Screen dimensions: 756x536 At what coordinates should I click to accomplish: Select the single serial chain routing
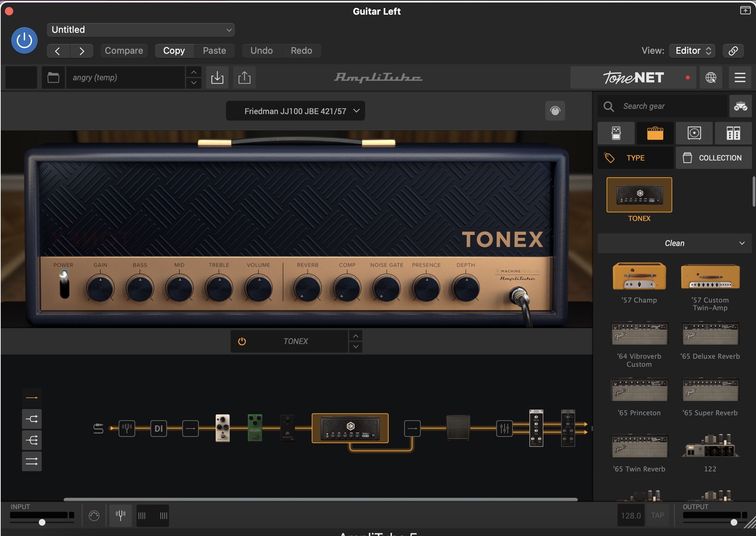[x=32, y=397]
